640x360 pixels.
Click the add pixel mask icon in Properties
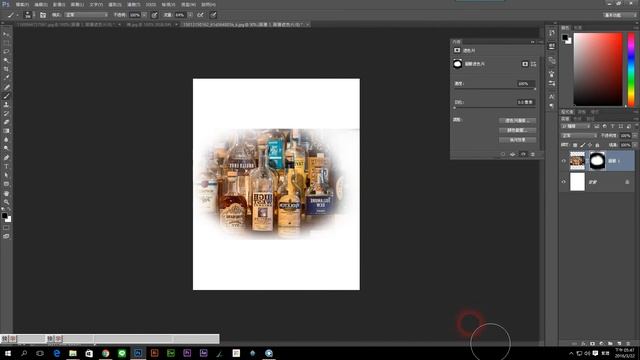point(525,64)
